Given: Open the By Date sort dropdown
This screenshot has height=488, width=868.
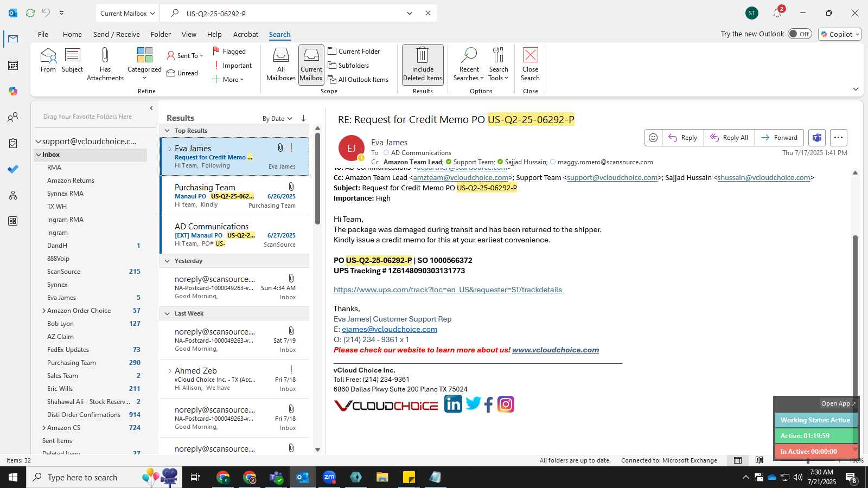Looking at the screenshot, I should 277,118.
